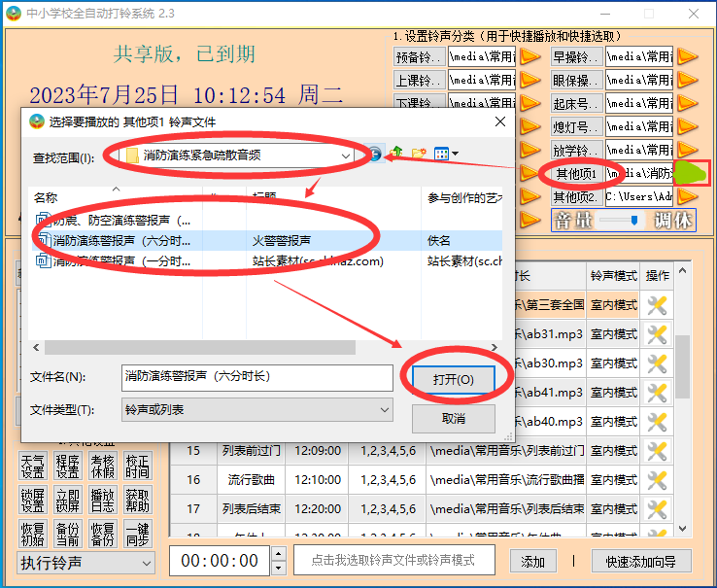717x588 pixels.
Task: Open the 执行铃声 dropdown
Action: (85, 563)
